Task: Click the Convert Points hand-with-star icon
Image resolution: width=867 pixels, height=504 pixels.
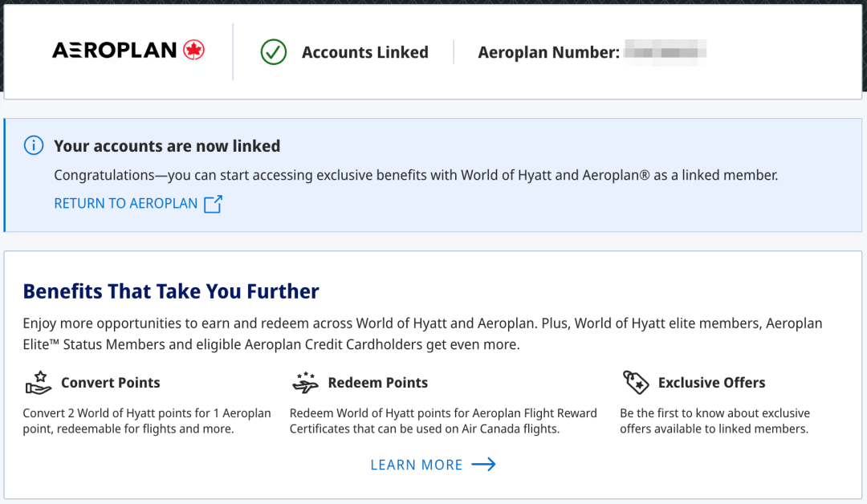Action: pyautogui.click(x=39, y=383)
